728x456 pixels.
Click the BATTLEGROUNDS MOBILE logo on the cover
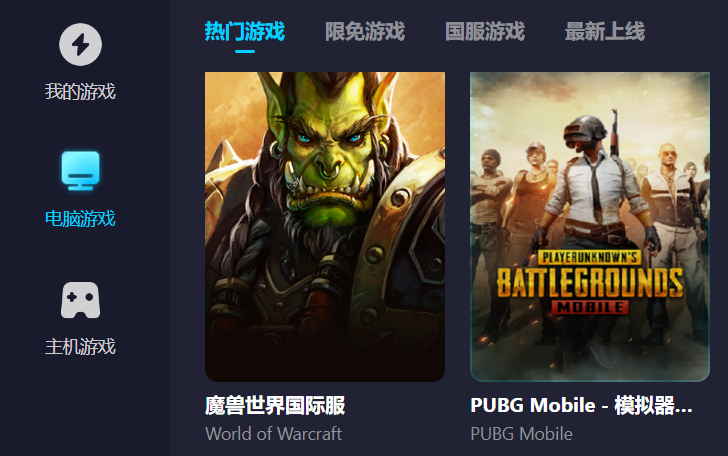(590, 282)
